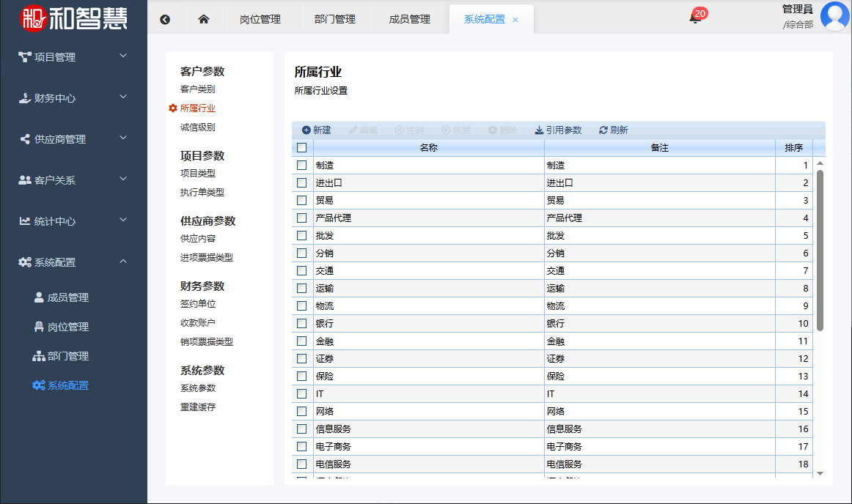
Task: Click the vertical scrollbar thumb of the table
Action: [820, 250]
